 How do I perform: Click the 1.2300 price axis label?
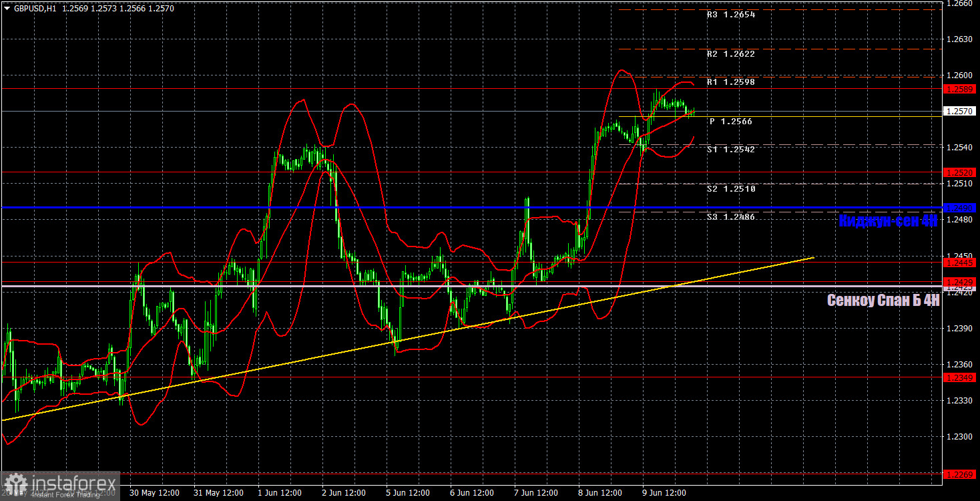(961, 436)
